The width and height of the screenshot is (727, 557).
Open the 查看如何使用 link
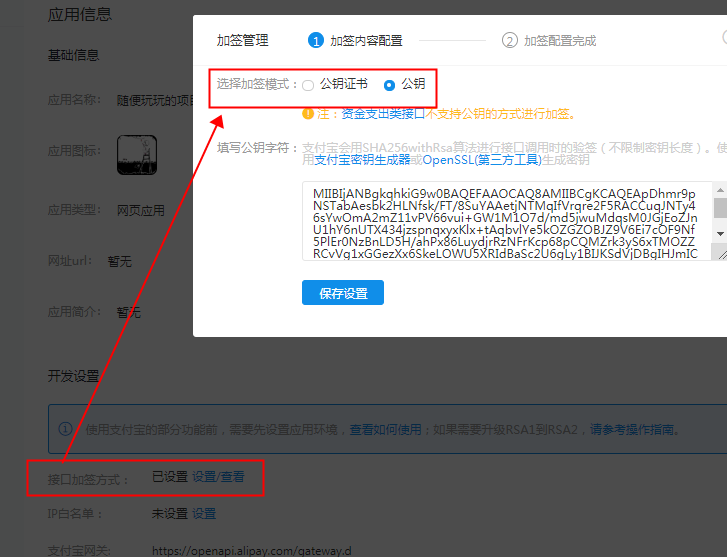coord(385,429)
